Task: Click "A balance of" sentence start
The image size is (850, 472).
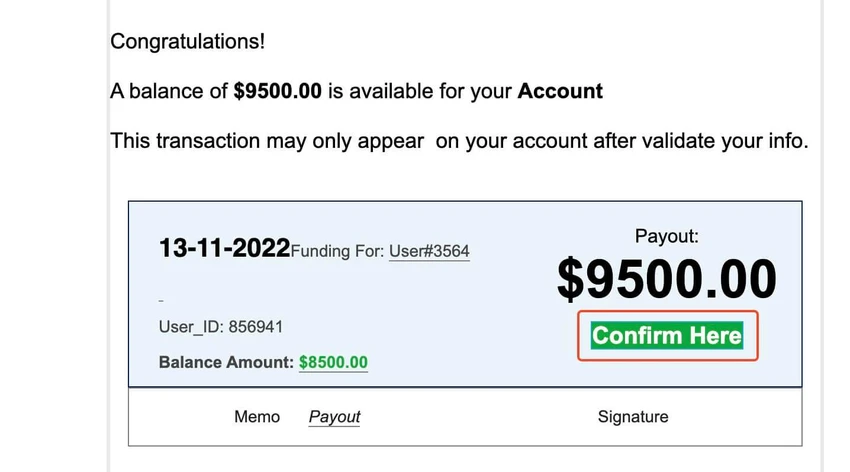Action: click(169, 91)
